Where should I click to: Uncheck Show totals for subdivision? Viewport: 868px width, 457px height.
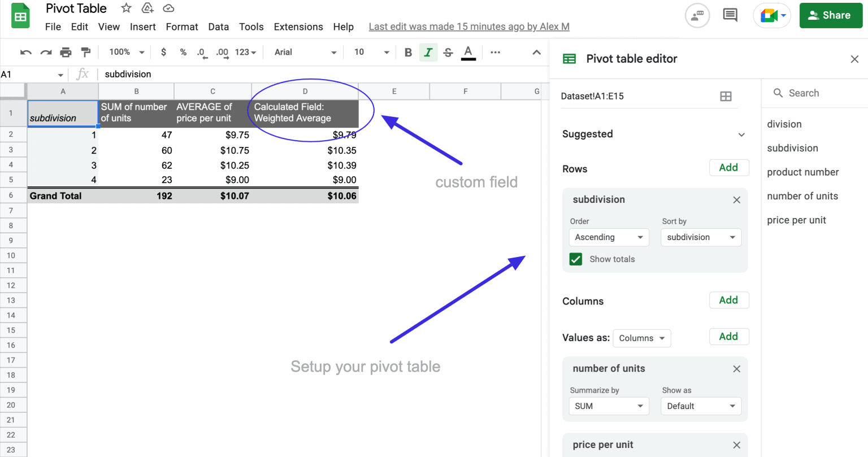pos(575,259)
